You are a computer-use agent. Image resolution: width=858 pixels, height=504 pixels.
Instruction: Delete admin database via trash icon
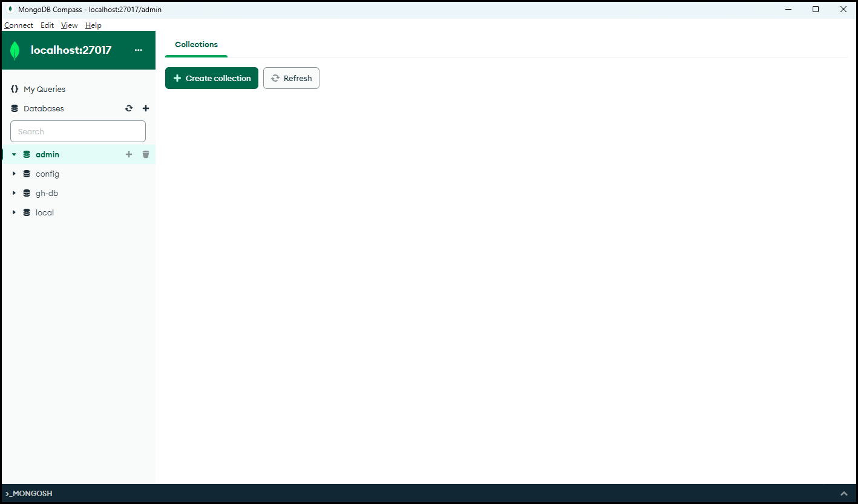146,155
